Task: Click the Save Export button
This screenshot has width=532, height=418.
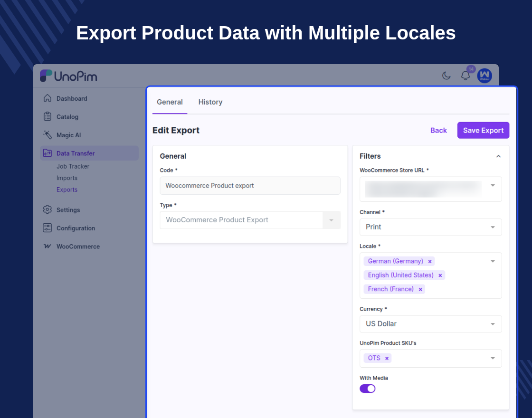Action: 483,130
